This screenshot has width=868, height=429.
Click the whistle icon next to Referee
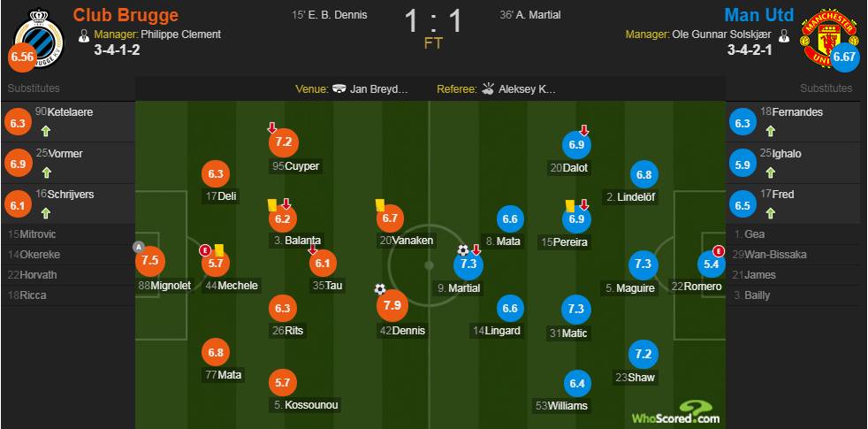(x=488, y=88)
